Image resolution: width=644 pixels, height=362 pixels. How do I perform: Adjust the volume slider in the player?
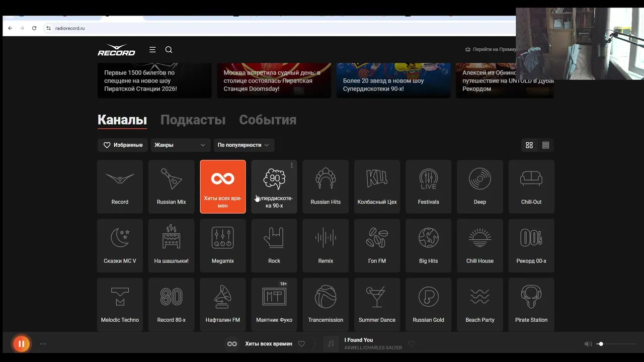(x=617, y=344)
